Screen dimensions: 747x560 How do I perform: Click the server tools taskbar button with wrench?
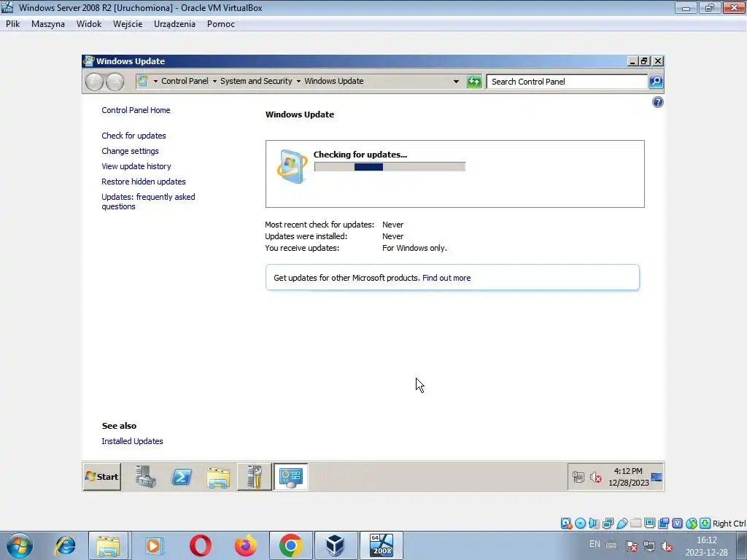[255, 477]
